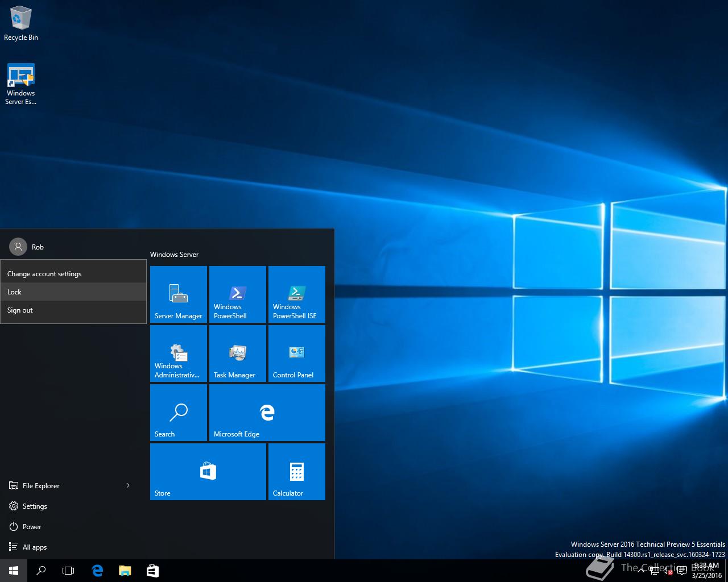
Task: Click the Windows Server group heading
Action: [x=174, y=255]
